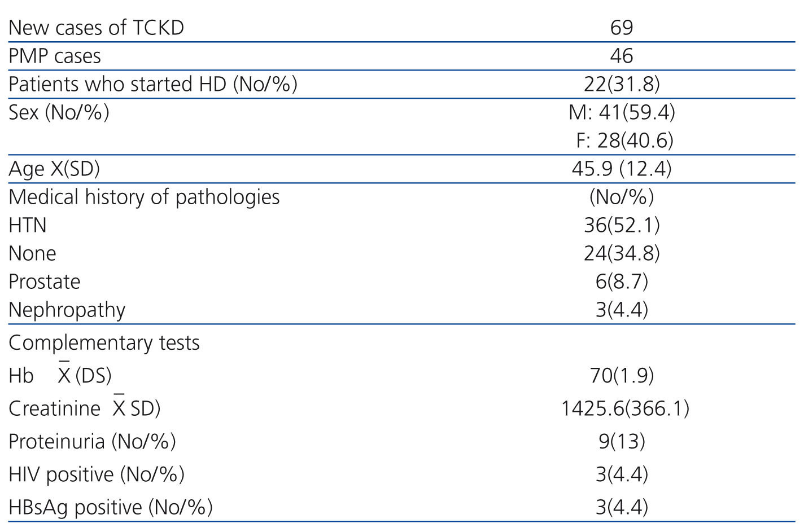The height and width of the screenshot is (532, 804).
Task: Select male count 'M: 41(59.4)'
Action: [621, 112]
